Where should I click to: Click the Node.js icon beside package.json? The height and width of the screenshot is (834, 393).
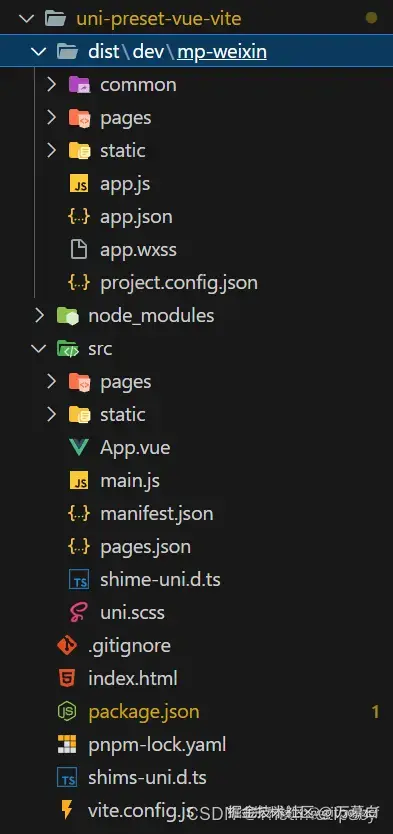[x=67, y=711]
